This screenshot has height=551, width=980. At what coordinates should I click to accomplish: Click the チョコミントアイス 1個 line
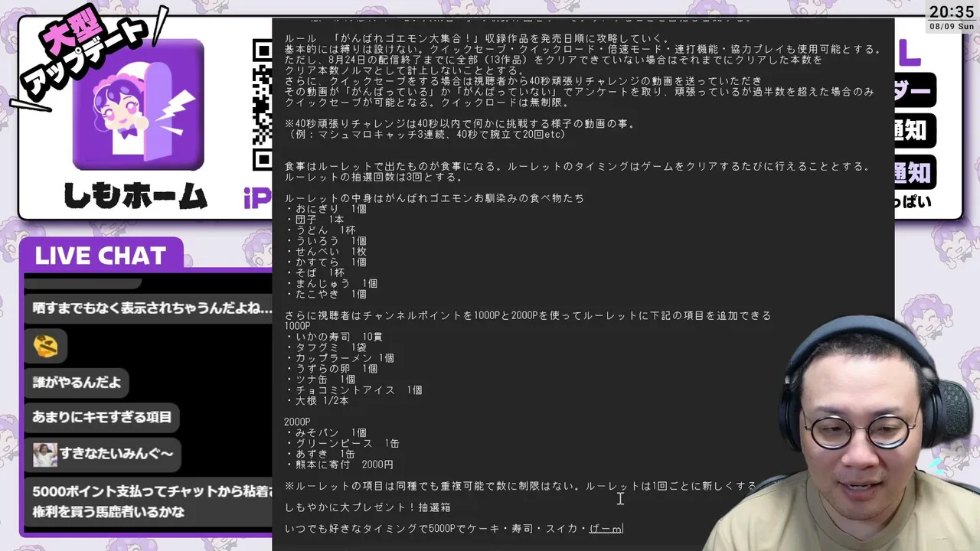354,391
